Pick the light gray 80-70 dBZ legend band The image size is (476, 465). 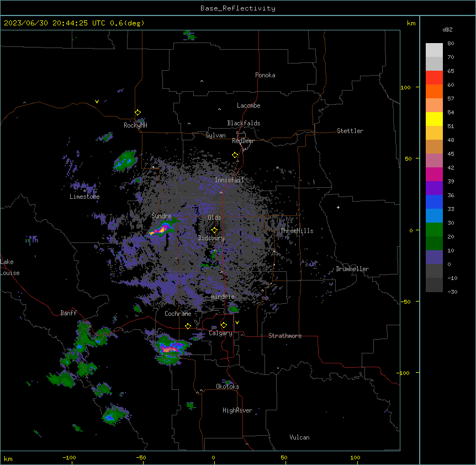point(434,50)
